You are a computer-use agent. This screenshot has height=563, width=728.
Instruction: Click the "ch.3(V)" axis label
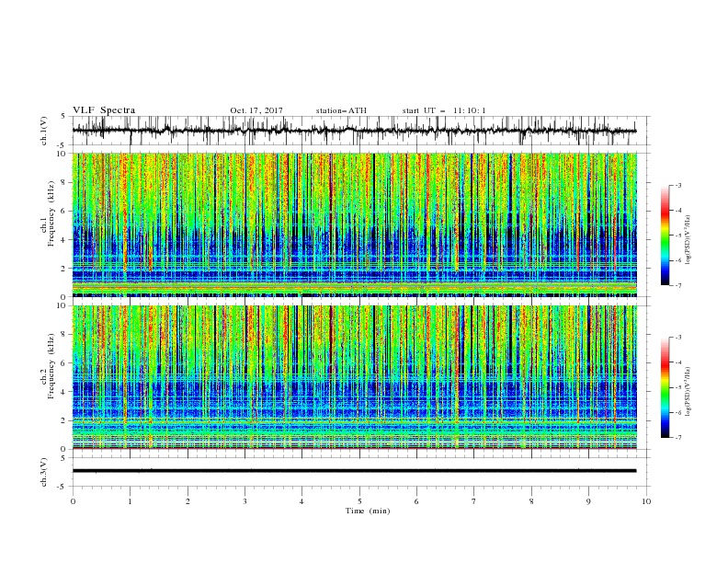point(44,472)
